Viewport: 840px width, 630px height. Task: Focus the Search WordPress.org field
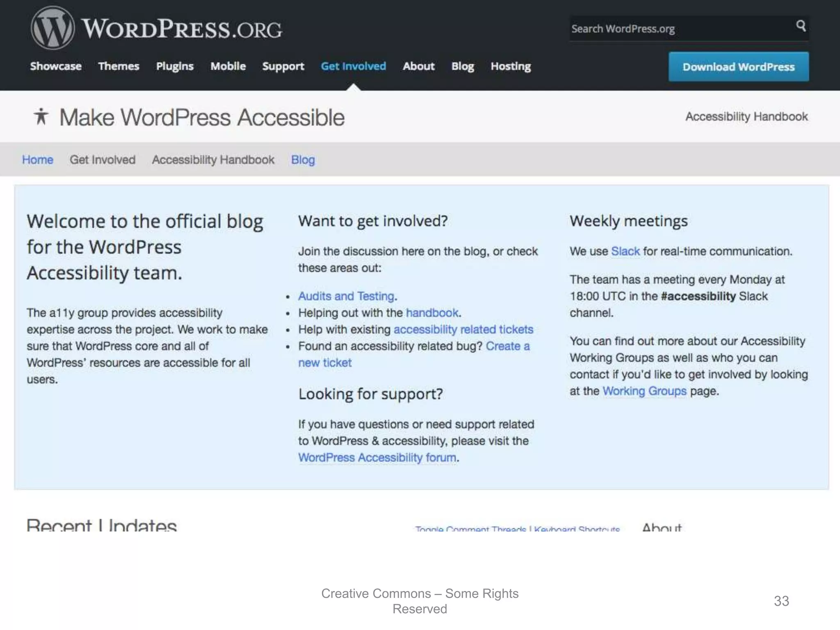[689, 29]
